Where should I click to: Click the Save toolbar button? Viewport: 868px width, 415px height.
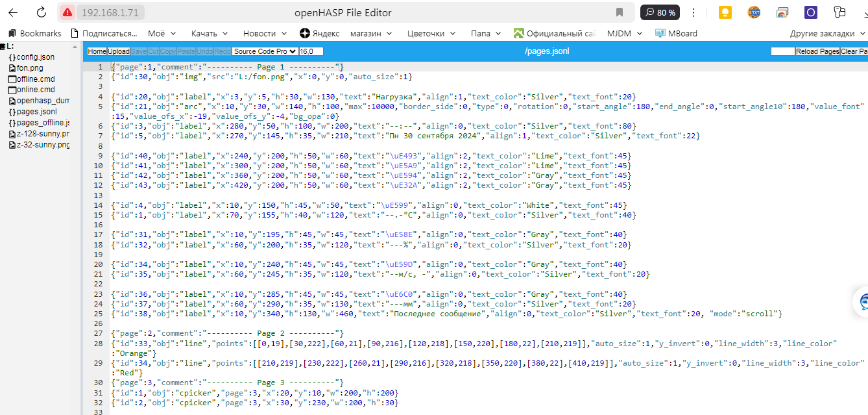point(139,51)
